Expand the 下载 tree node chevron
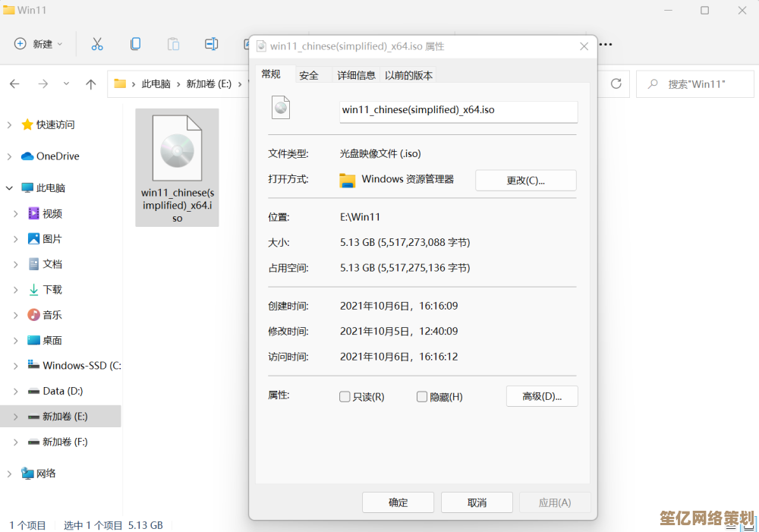Image resolution: width=759 pixels, height=532 pixels. coord(15,289)
